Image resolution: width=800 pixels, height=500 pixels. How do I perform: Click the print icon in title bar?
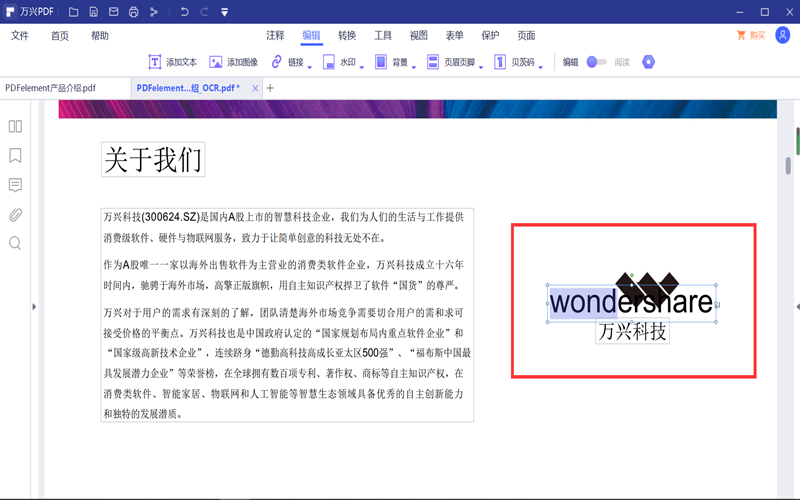coord(132,12)
